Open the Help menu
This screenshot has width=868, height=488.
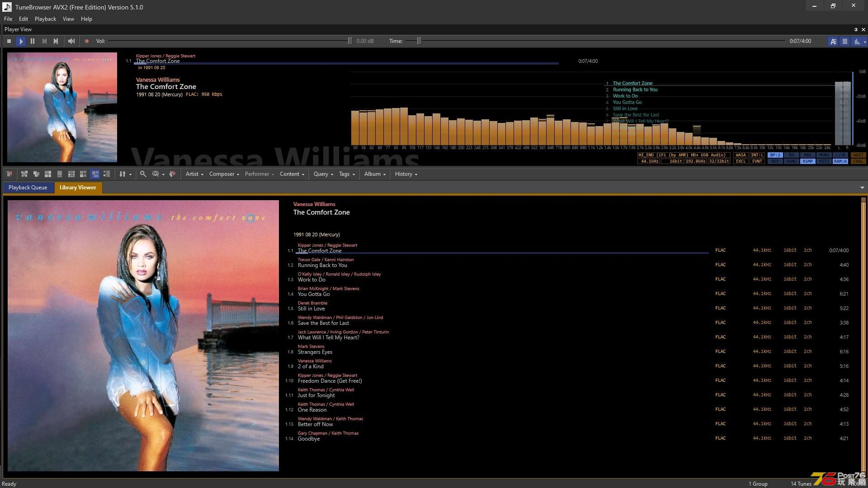86,19
